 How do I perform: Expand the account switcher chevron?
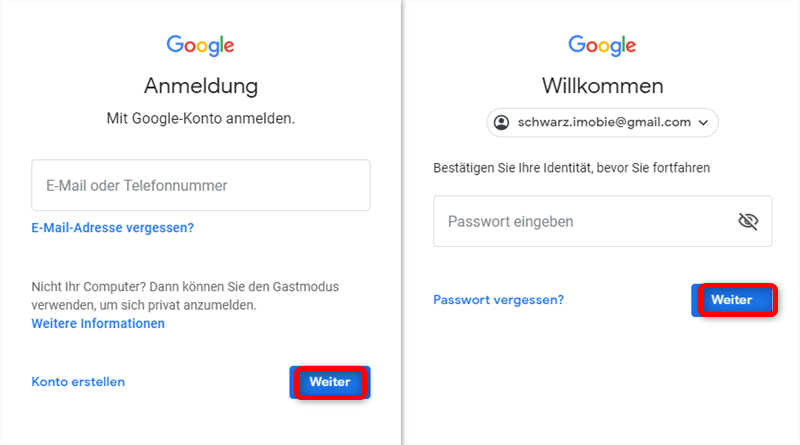point(703,122)
